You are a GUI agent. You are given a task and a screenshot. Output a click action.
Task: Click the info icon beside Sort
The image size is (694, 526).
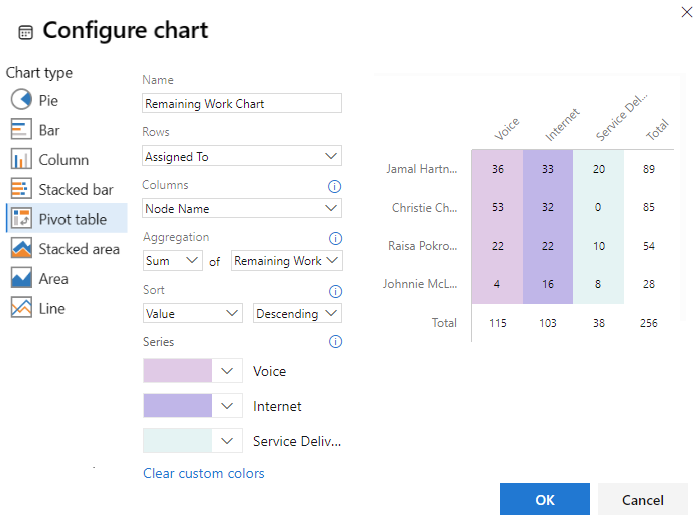335,292
